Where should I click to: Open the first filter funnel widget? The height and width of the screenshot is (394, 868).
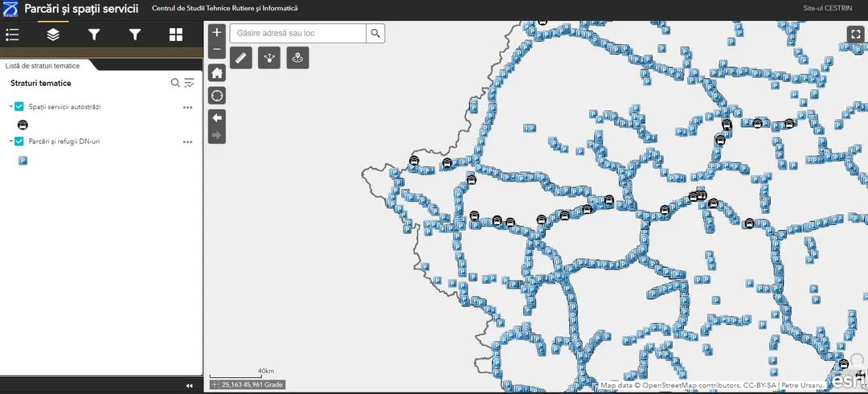point(94,34)
